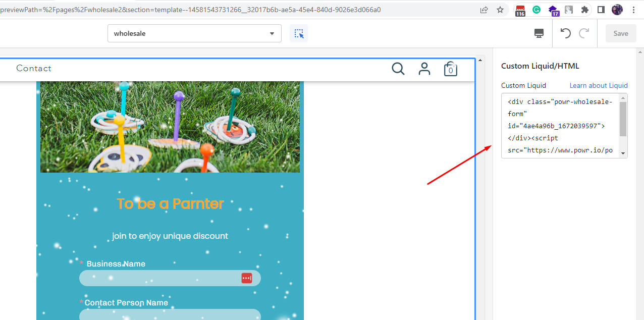Toggle the browser side panel
The width and height of the screenshot is (644, 320).
click(x=601, y=10)
